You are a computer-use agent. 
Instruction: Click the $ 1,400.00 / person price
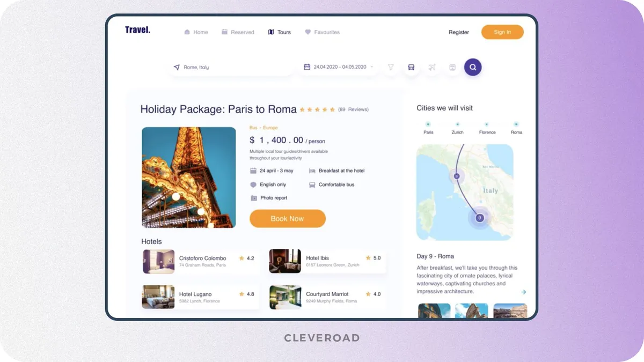287,141
